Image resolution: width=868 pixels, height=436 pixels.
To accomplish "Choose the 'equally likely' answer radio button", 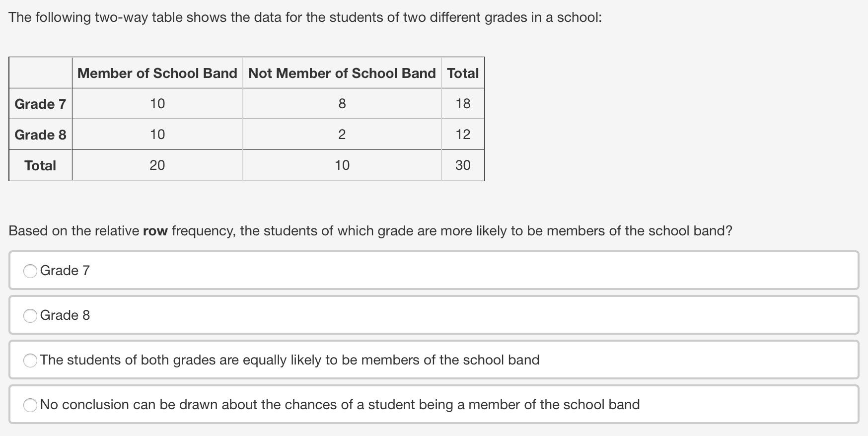I will point(30,360).
